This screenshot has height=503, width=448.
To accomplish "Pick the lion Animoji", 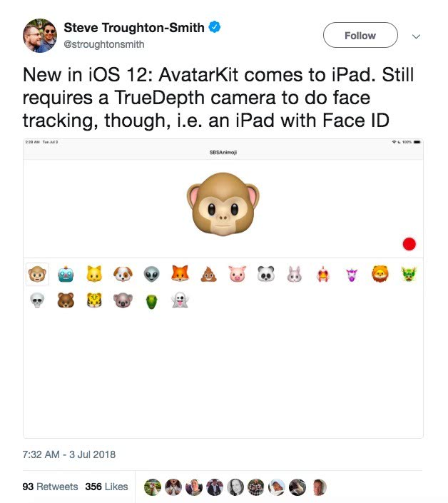I will 380,273.
